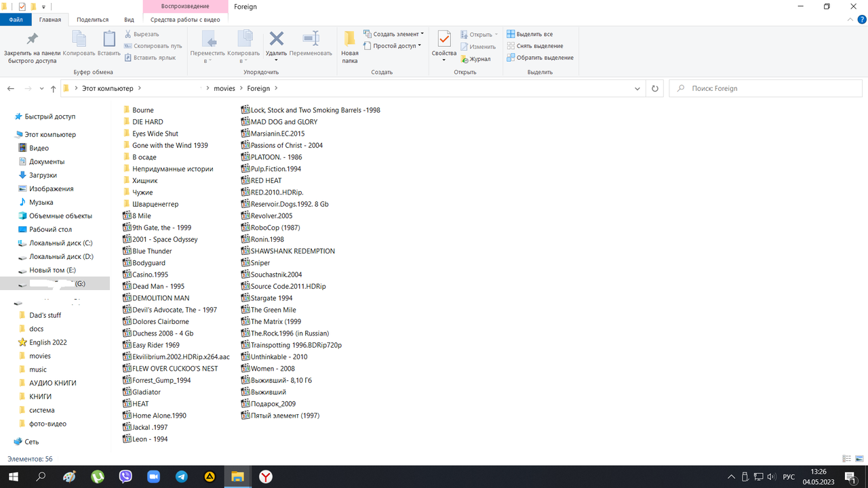
Task: Open New item (Создать элемент) dropdown
Action: tap(394, 34)
